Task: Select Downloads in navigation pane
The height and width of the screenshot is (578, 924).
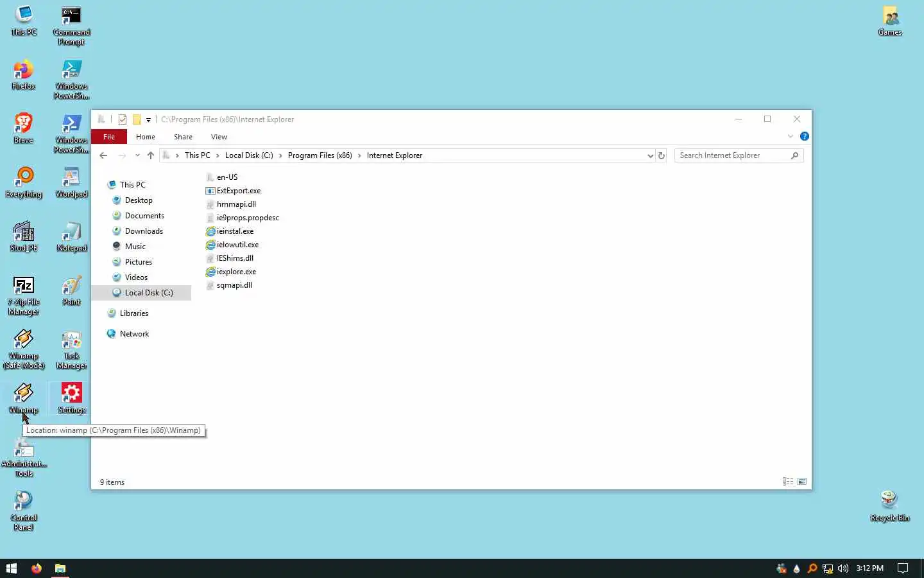Action: (144, 231)
